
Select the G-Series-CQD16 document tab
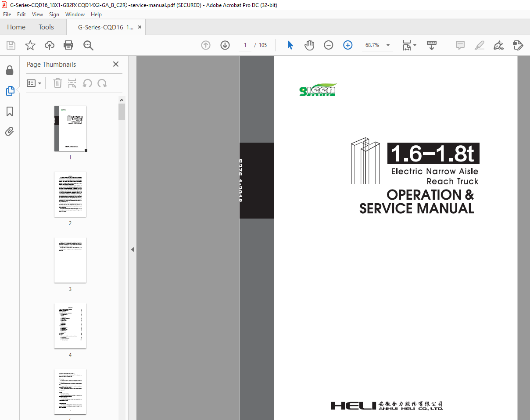click(106, 27)
